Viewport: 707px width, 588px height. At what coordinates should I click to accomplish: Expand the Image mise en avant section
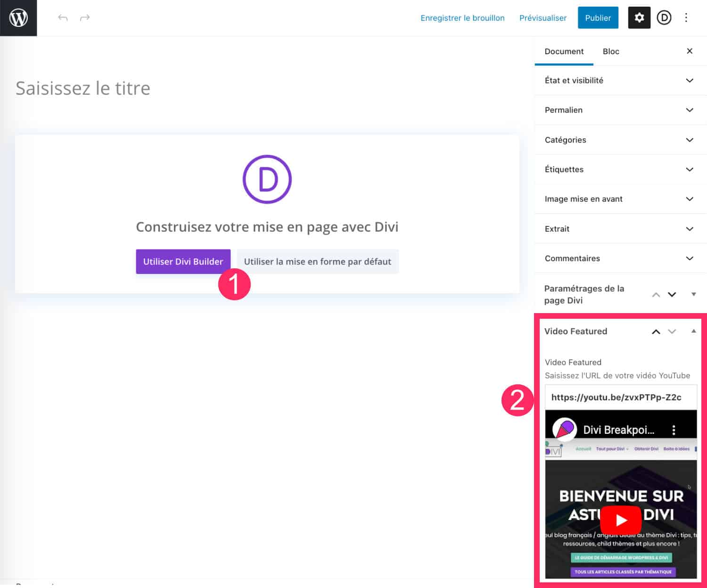coord(620,199)
